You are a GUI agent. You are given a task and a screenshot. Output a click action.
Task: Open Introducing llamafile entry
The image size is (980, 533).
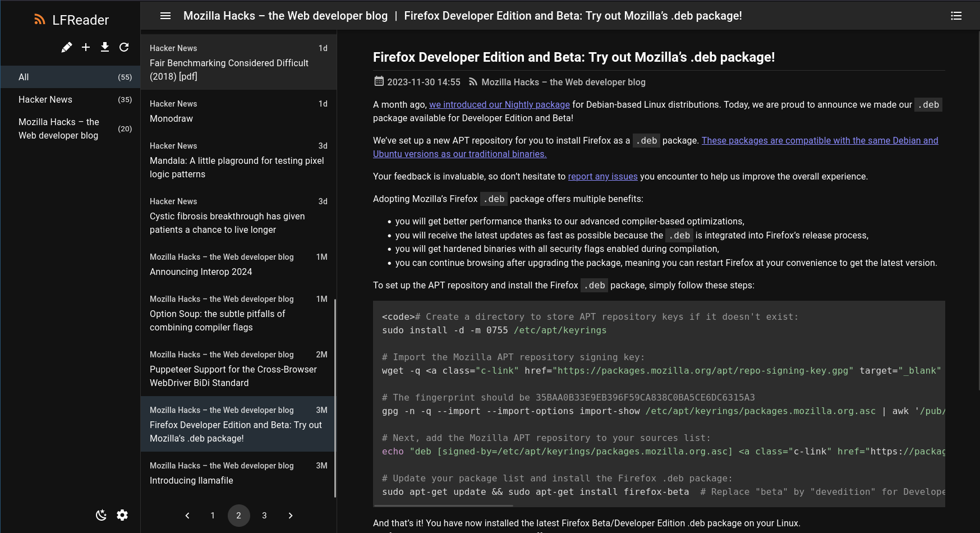[x=238, y=473]
